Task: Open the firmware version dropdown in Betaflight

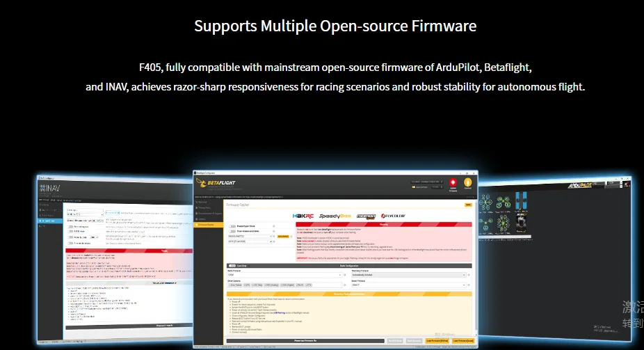Action: click(250, 241)
